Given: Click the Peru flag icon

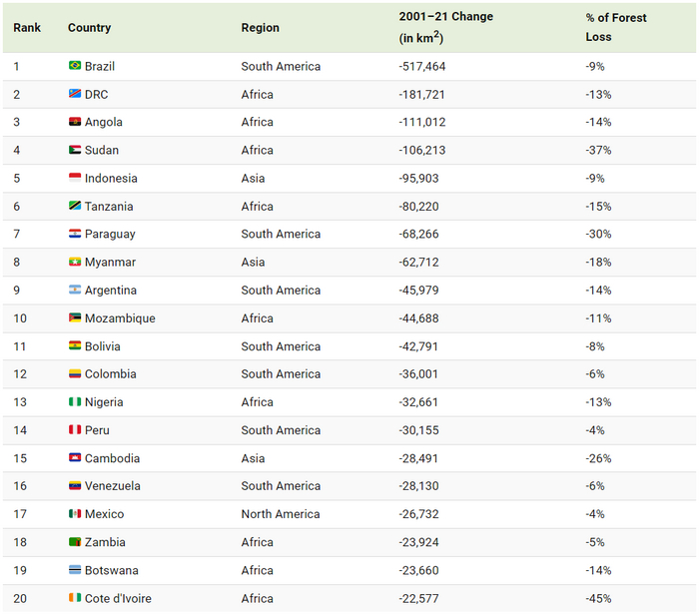Looking at the screenshot, I should click(75, 430).
